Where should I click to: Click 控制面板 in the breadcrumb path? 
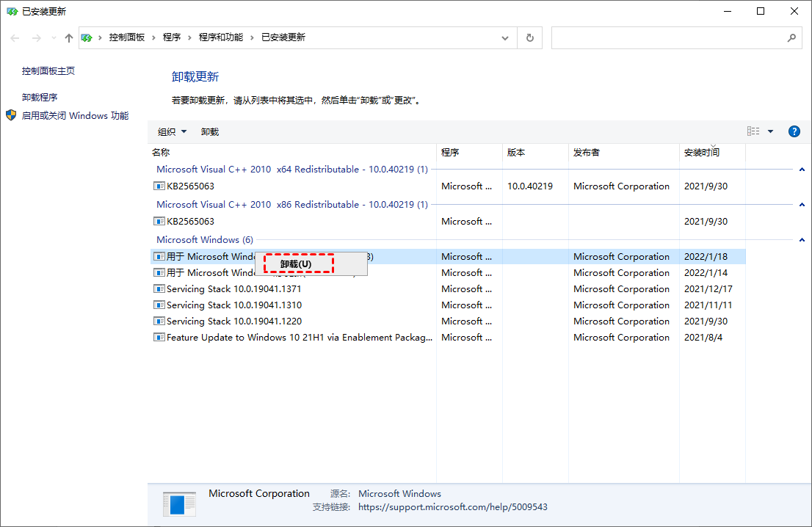point(127,37)
